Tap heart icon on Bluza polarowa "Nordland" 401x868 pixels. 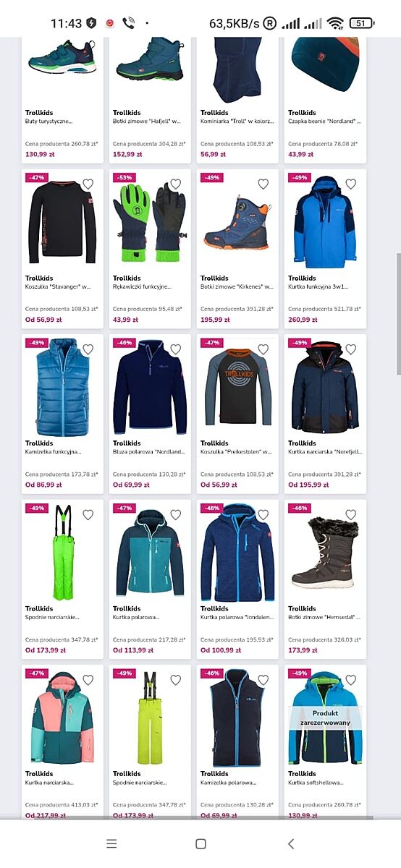tap(175, 349)
